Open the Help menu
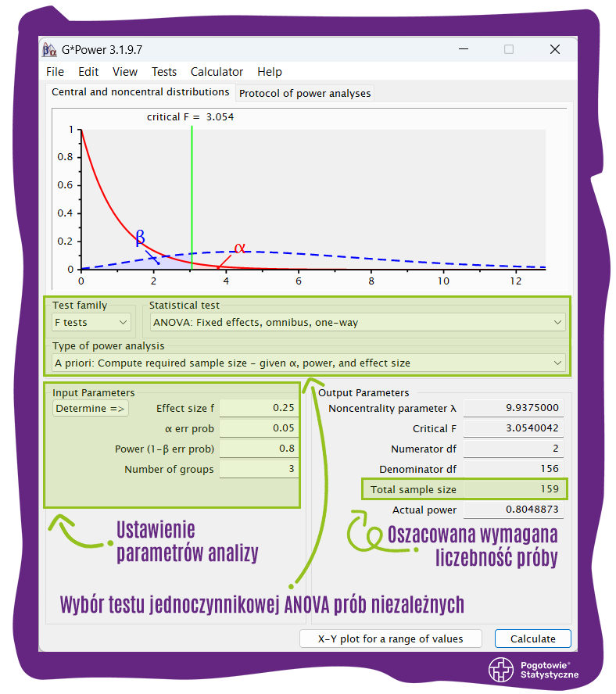This screenshot has height=694, width=616. pos(269,71)
